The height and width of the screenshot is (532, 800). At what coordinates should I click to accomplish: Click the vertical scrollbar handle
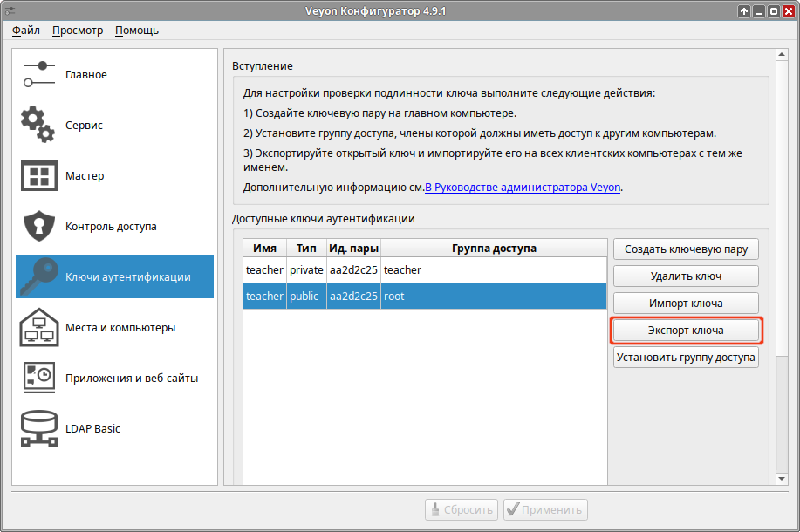(782, 208)
